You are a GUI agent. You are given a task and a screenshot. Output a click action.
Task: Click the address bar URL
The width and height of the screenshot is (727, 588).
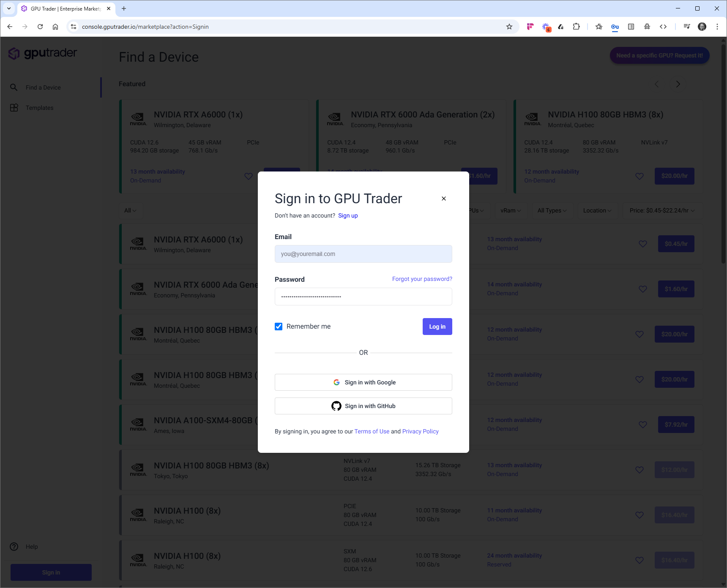click(145, 27)
